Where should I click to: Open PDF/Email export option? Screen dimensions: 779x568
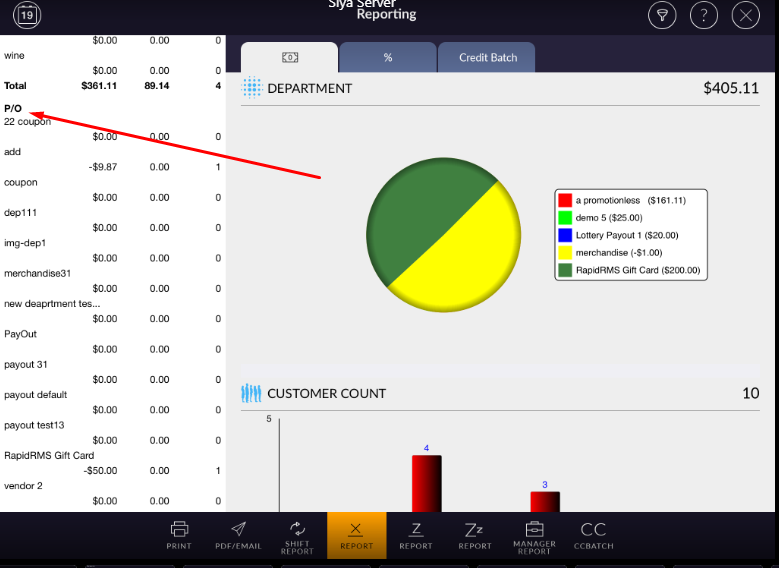coord(238,535)
